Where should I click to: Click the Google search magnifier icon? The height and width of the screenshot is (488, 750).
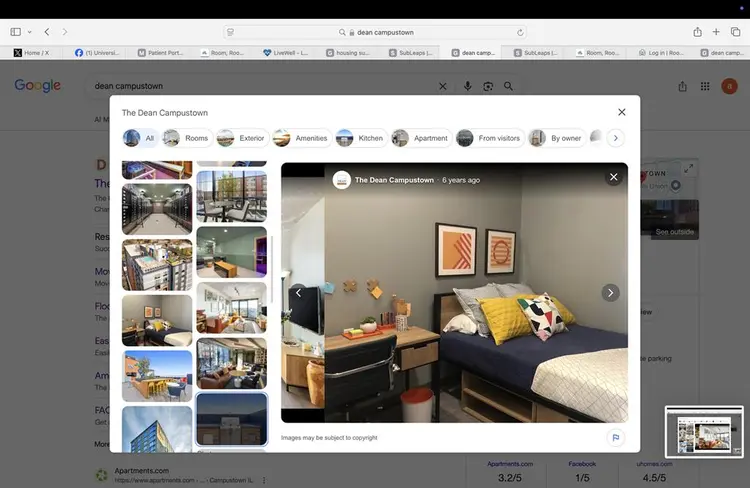pos(508,86)
